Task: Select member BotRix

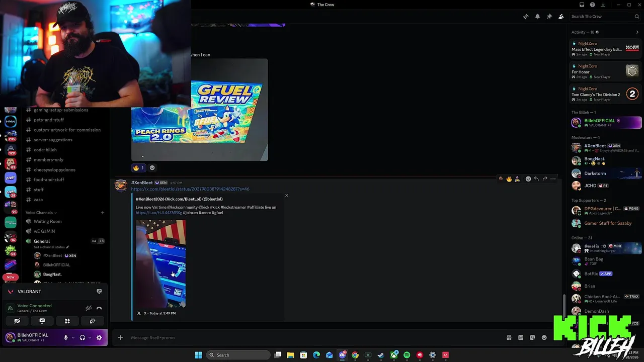Action: [606, 274]
